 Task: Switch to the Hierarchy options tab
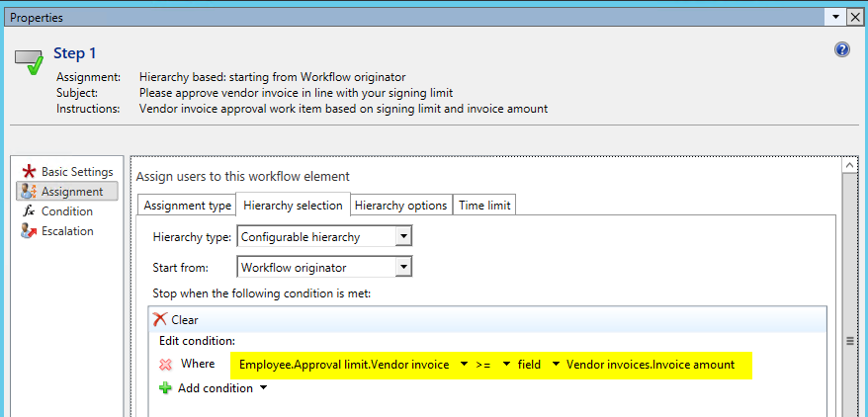[x=400, y=205]
